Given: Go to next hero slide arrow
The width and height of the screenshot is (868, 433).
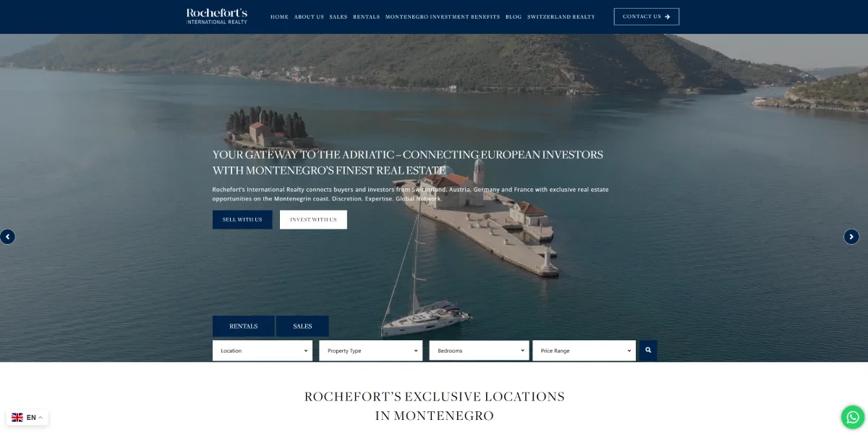Looking at the screenshot, I should click(851, 236).
